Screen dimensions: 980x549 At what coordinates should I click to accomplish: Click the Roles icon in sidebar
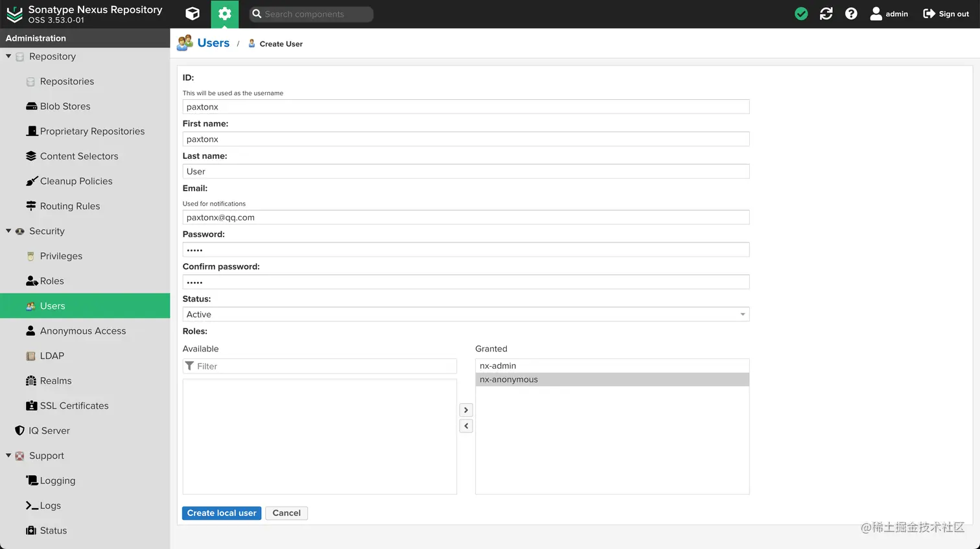click(31, 281)
